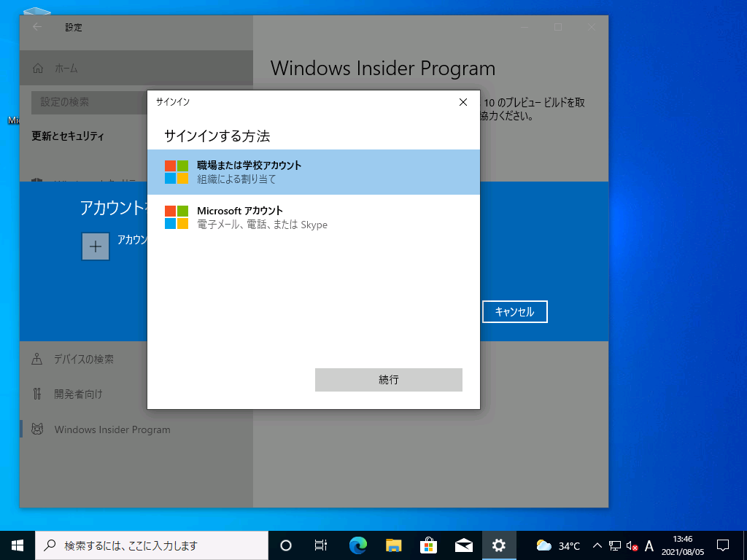This screenshot has height=560, width=747.
Task: Open デバイスの検索 settings page
Action: pos(84,359)
